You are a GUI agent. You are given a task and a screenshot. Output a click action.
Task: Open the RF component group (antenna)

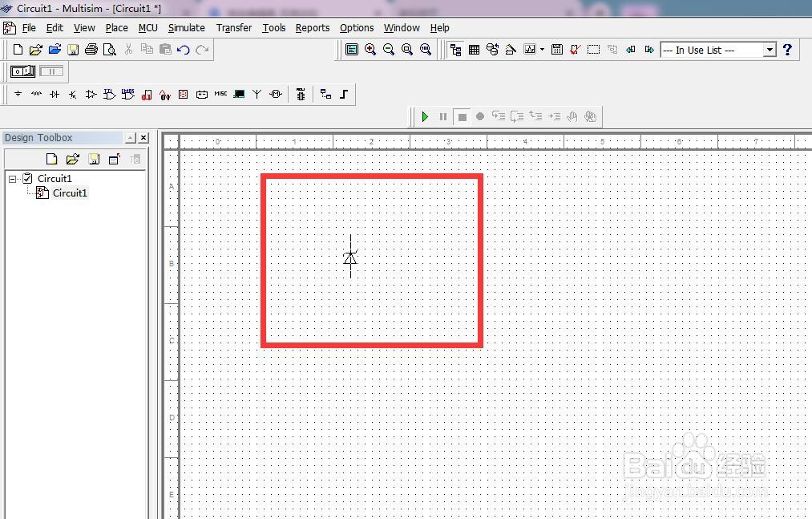tap(257, 94)
